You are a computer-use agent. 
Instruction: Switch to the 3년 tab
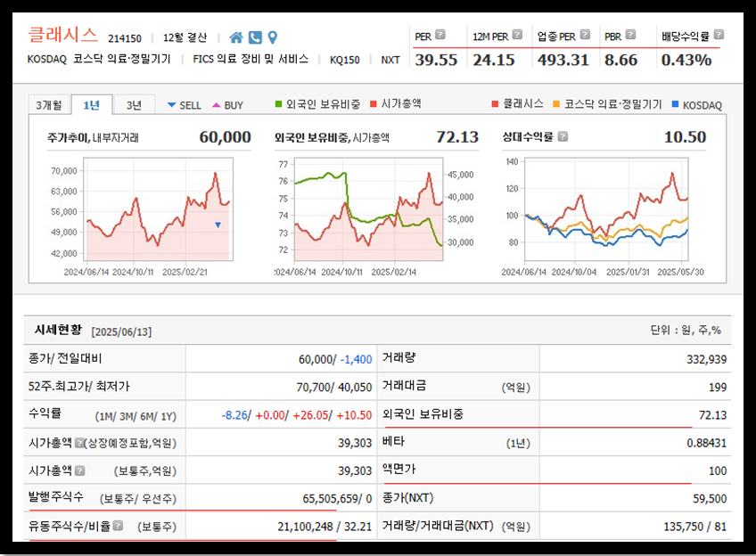pos(134,105)
